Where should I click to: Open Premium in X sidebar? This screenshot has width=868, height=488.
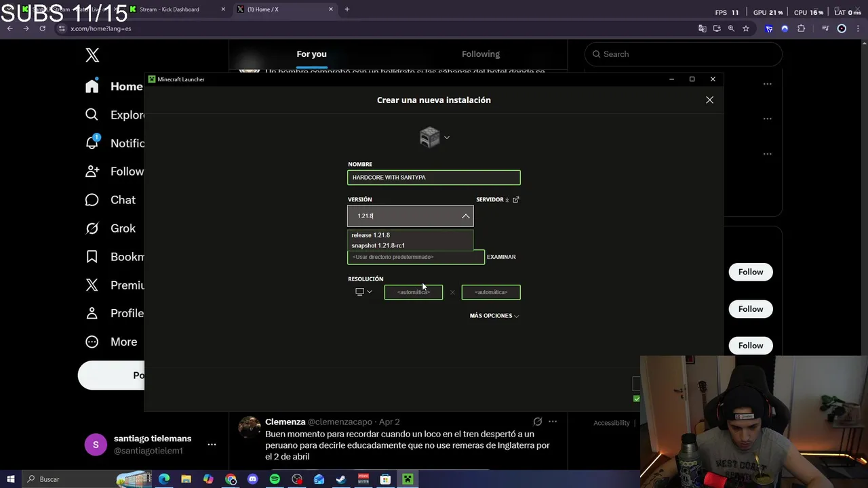[114, 285]
